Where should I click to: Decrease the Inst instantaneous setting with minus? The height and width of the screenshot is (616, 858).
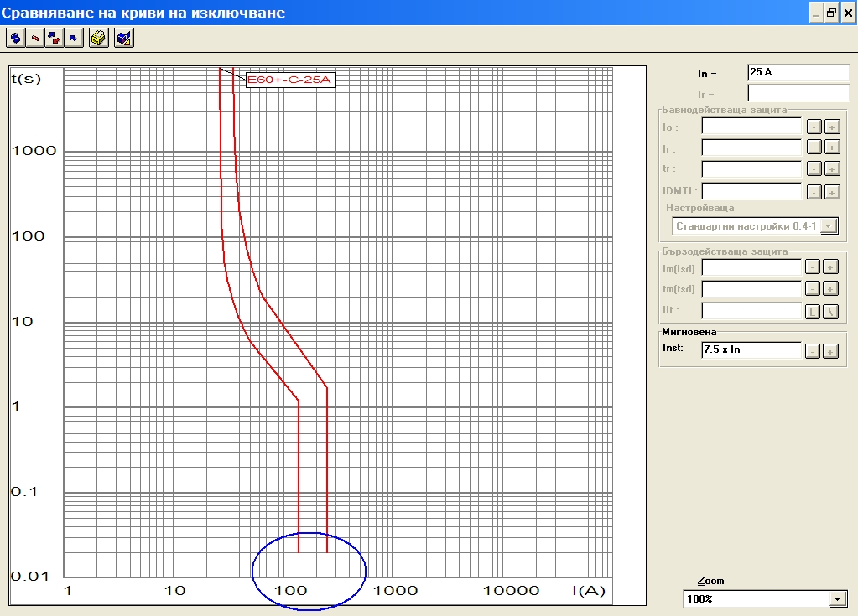pyautogui.click(x=813, y=351)
